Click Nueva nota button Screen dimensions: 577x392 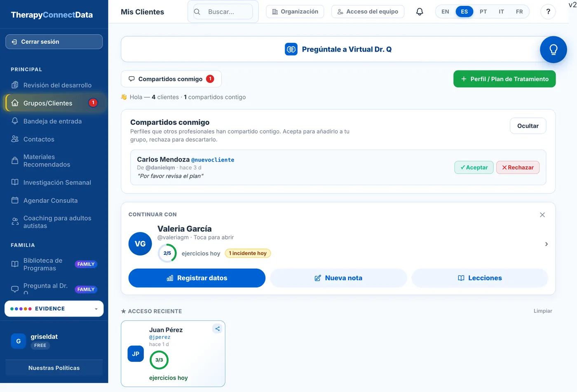[338, 278]
